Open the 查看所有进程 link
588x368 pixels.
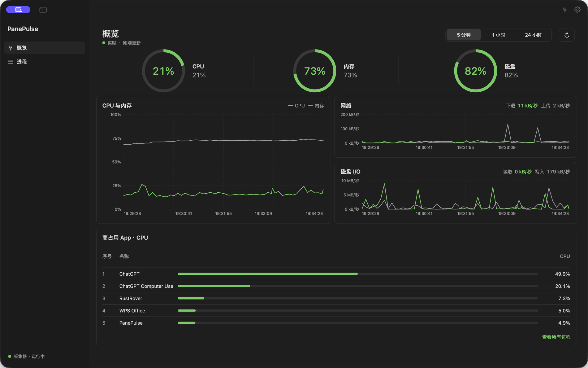click(556, 337)
